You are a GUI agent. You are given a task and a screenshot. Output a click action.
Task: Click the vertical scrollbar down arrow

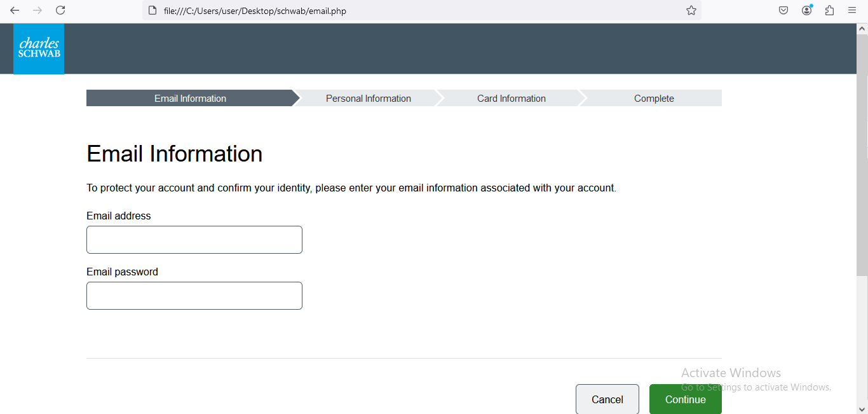tap(862, 409)
